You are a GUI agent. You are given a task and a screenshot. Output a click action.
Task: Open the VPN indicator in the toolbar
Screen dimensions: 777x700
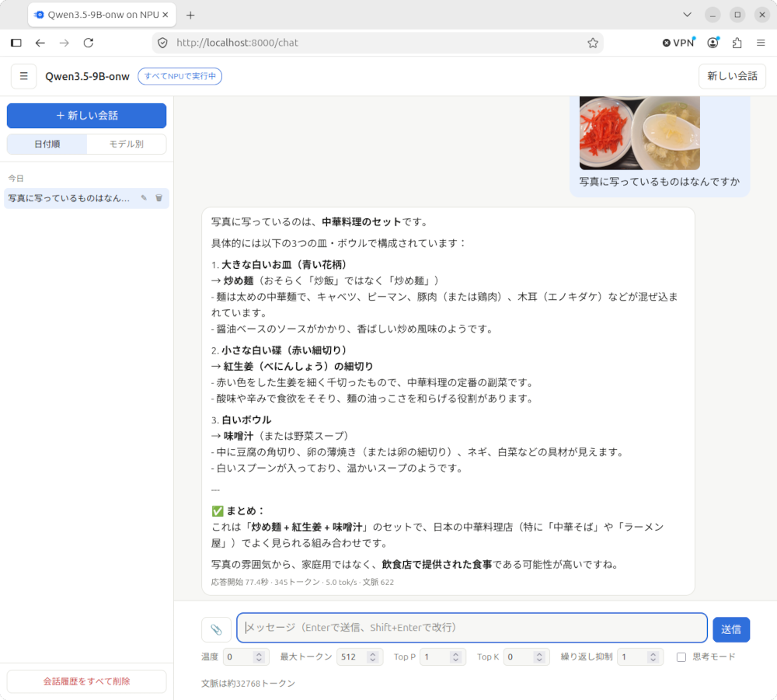pos(679,43)
